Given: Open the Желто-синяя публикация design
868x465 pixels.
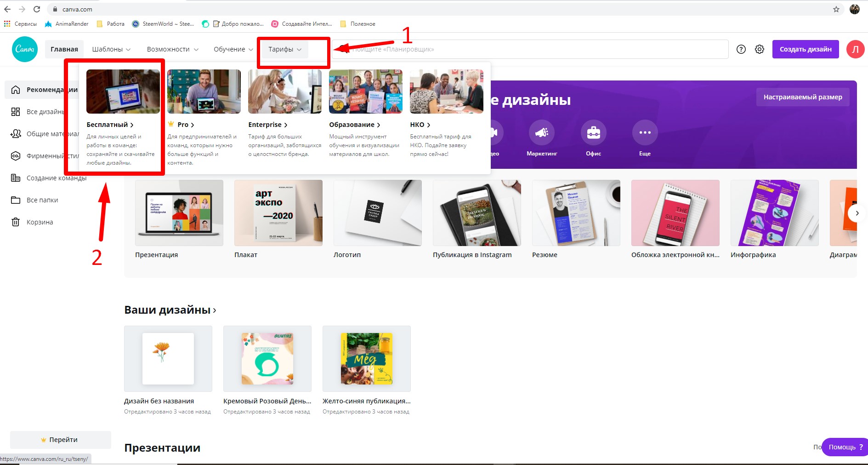Looking at the screenshot, I should coord(367,359).
